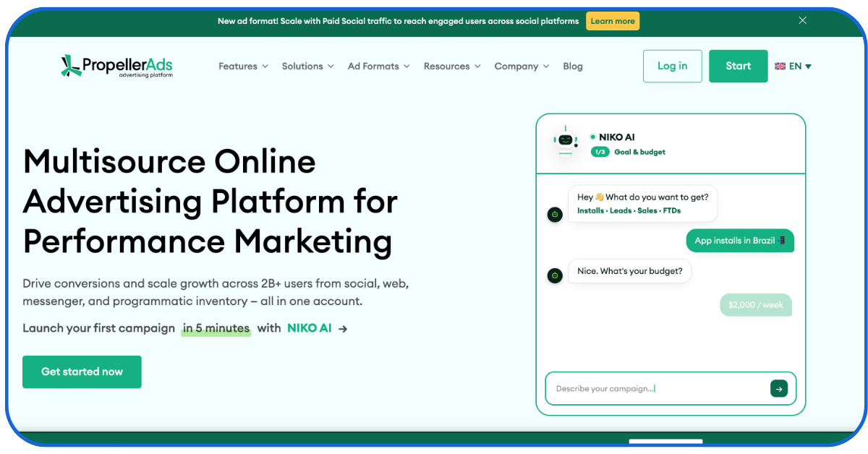Click the Goal & budget label
This screenshot has width=868, height=454.
pos(639,152)
